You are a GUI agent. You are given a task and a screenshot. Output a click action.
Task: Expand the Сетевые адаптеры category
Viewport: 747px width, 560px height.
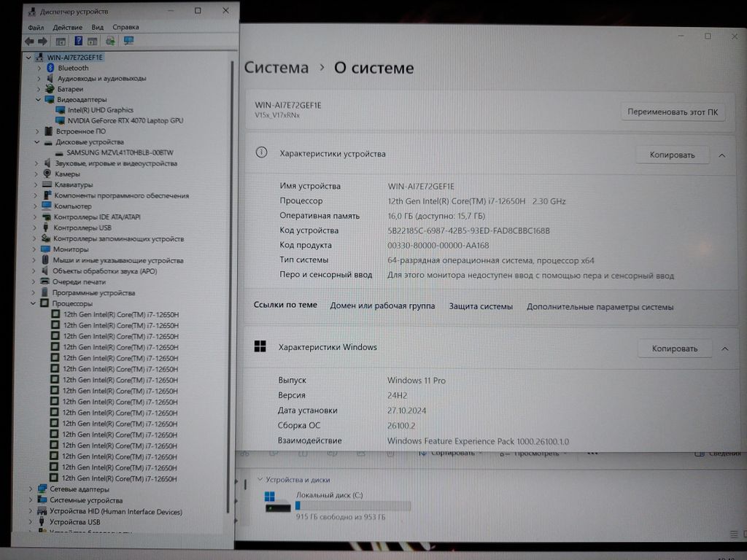pyautogui.click(x=31, y=489)
